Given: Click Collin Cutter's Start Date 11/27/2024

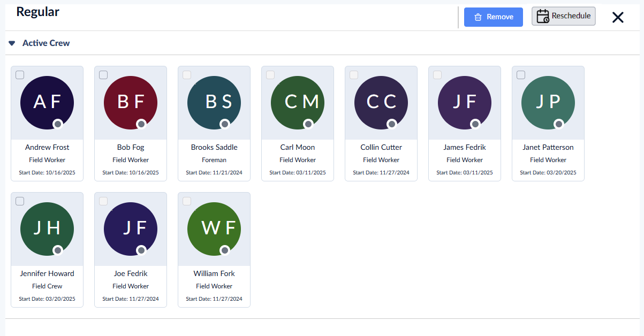Looking at the screenshot, I should [381, 173].
